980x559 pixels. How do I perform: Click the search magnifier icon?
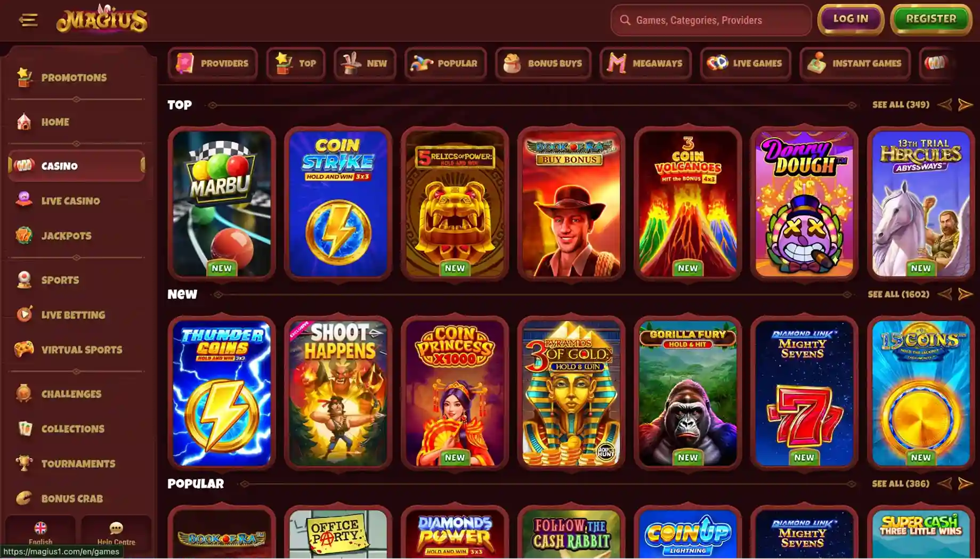(625, 20)
